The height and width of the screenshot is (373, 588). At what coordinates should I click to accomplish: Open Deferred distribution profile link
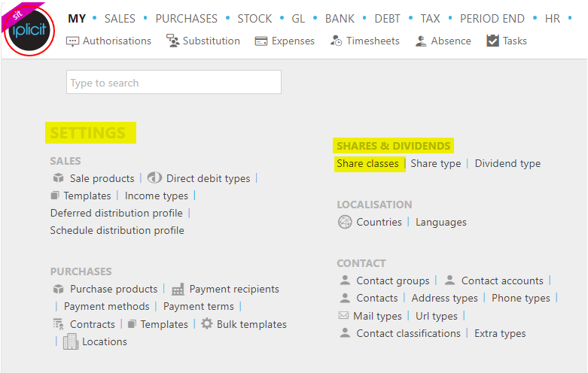pyautogui.click(x=116, y=213)
